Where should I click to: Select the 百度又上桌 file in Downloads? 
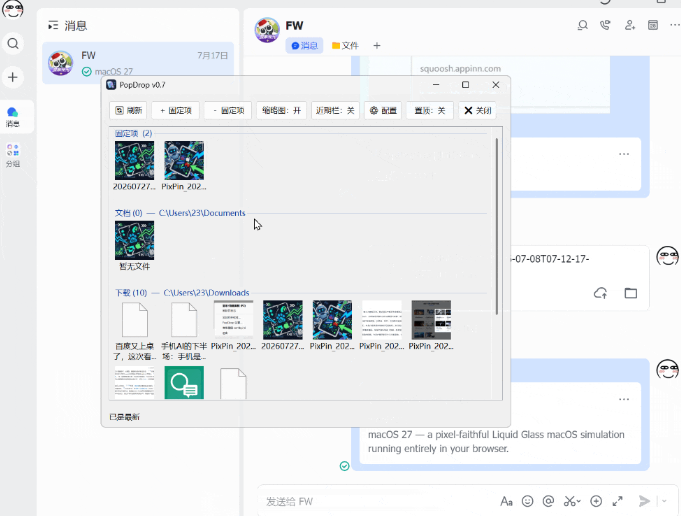(x=135, y=331)
